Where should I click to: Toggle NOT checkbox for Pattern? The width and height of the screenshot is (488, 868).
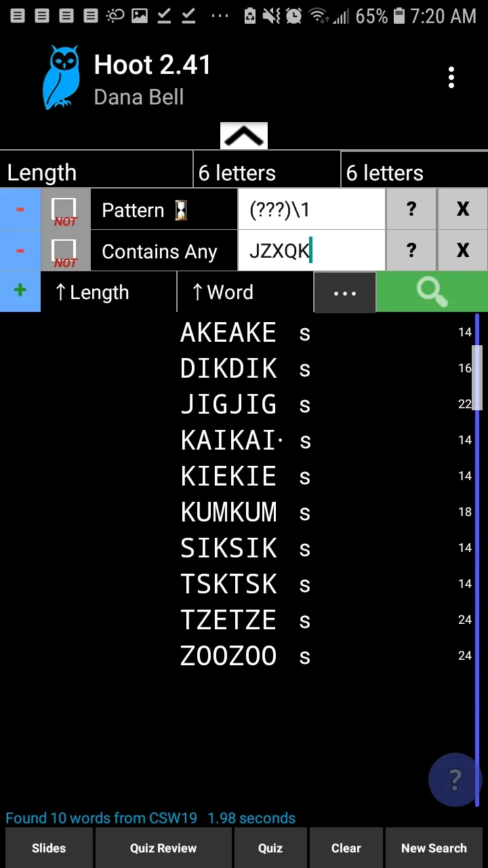pyautogui.click(x=65, y=210)
